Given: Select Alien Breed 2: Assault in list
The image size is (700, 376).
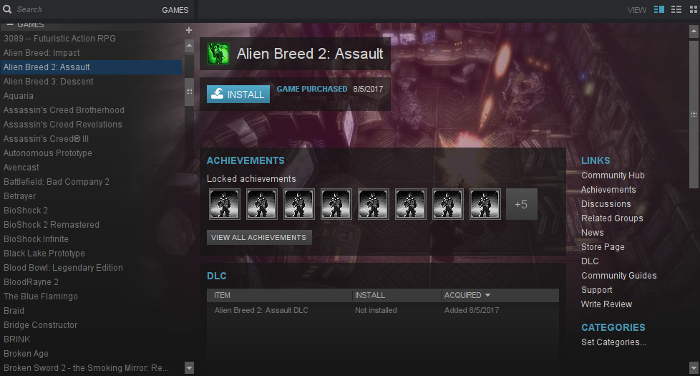Looking at the screenshot, I should click(92, 67).
